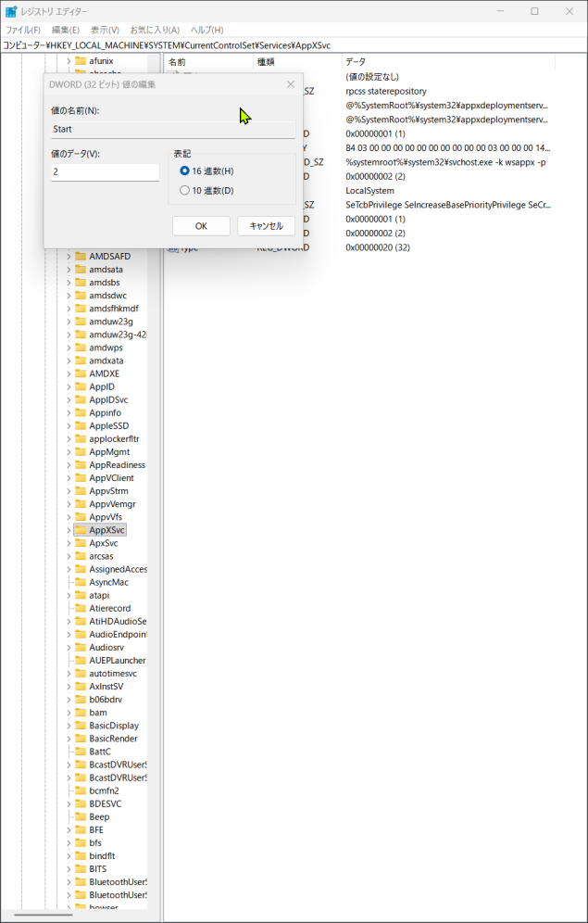Click the Registry Editor app icon in title bar
The width and height of the screenshot is (588, 923).
pyautogui.click(x=11, y=11)
